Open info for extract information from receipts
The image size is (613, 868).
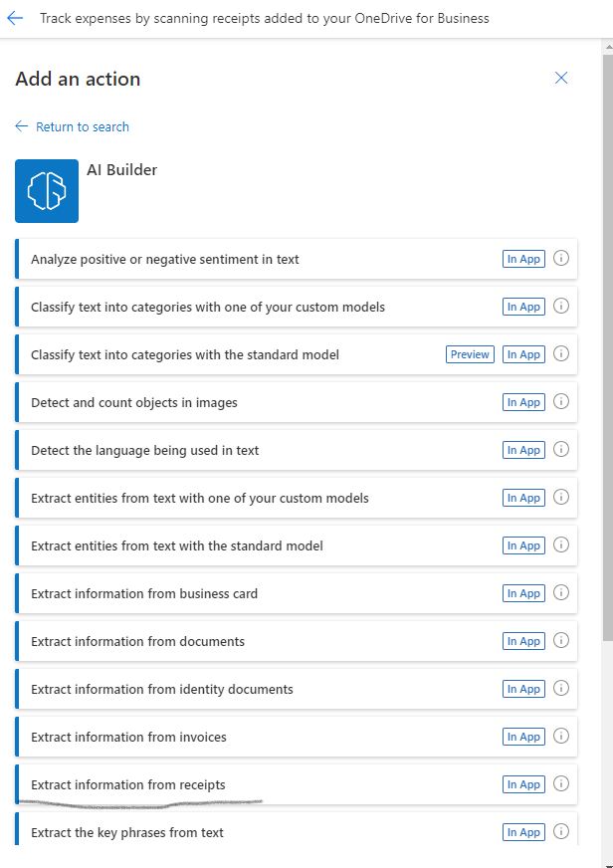pyautogui.click(x=561, y=783)
